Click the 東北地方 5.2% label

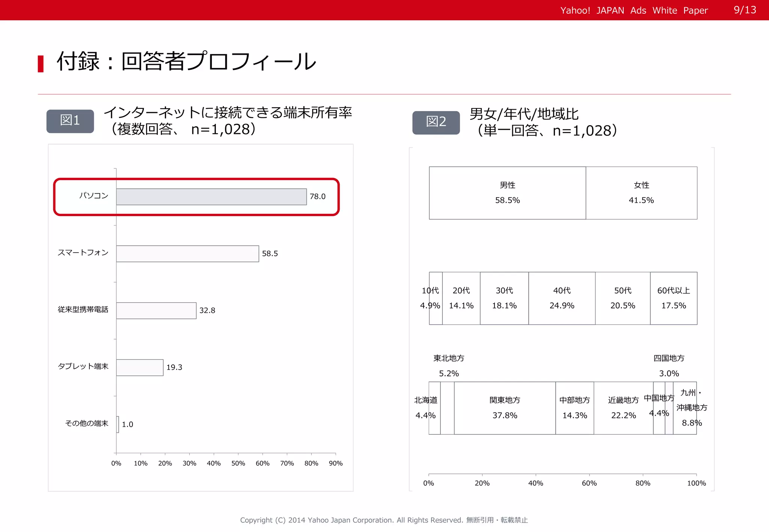click(449, 366)
